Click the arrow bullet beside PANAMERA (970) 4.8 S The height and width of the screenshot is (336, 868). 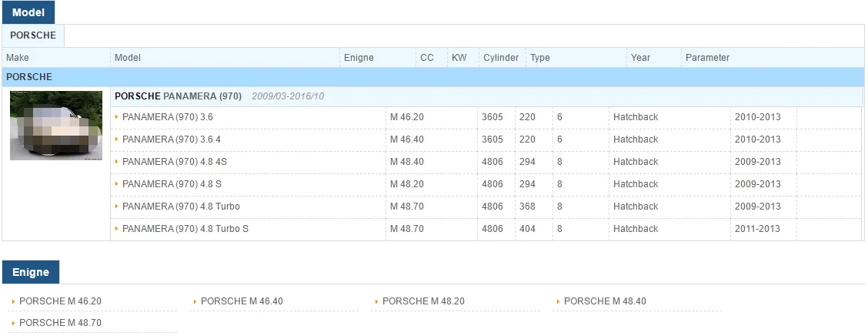coord(117,183)
